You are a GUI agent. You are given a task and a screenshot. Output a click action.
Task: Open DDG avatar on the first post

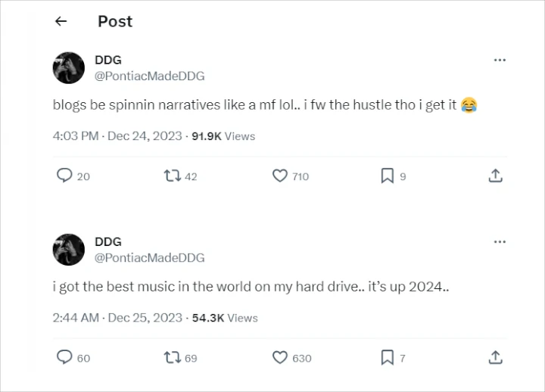point(67,68)
